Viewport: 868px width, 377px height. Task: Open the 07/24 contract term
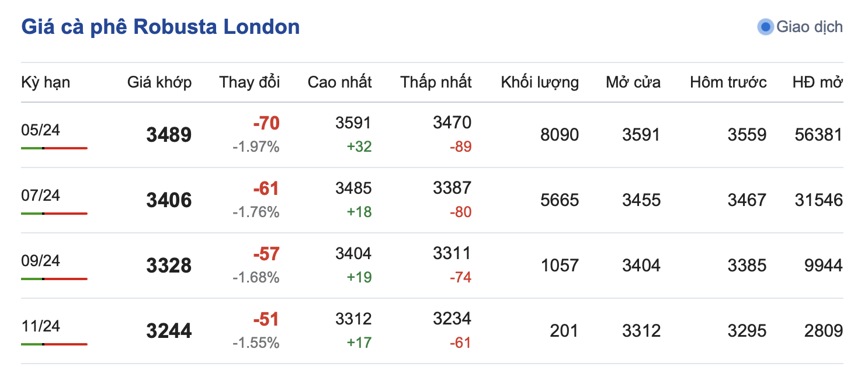(40, 195)
